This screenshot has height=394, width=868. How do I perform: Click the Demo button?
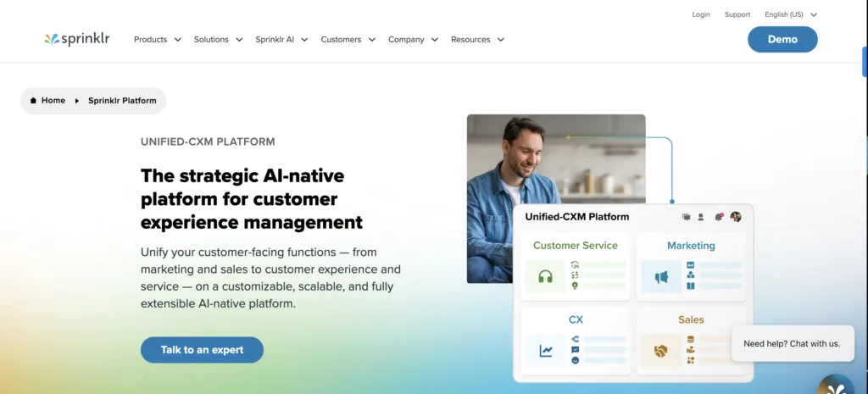coord(782,39)
